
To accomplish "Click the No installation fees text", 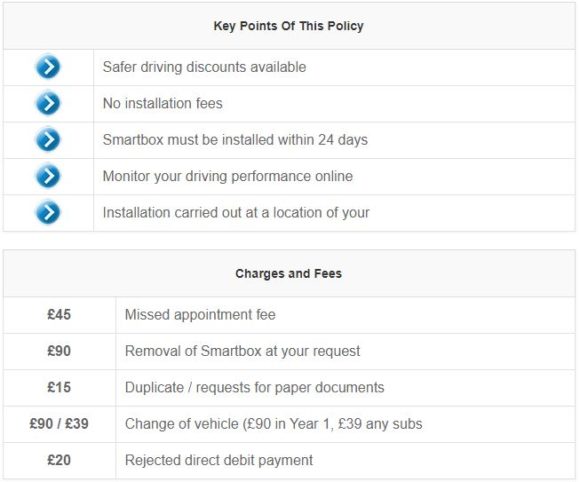I will (x=162, y=103).
